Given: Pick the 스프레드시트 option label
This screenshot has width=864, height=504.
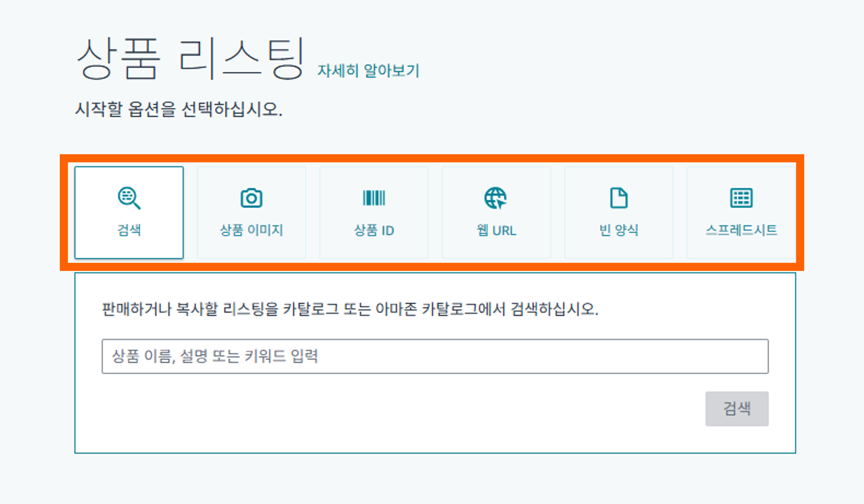Looking at the screenshot, I should coord(741,230).
